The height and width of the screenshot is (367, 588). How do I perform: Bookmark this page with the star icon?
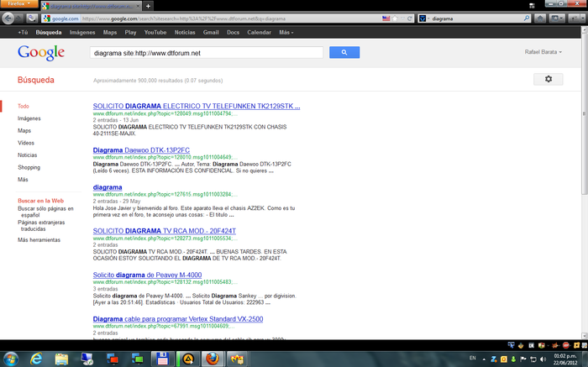[x=395, y=18]
